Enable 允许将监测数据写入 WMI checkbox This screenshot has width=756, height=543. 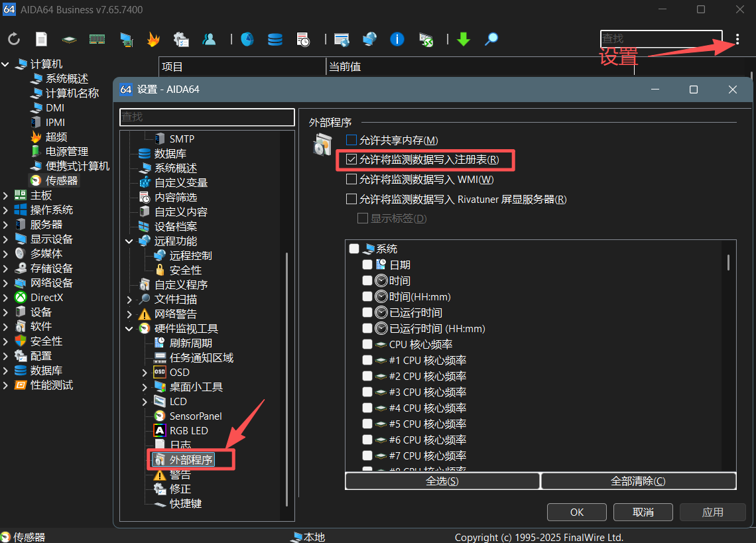tap(351, 180)
